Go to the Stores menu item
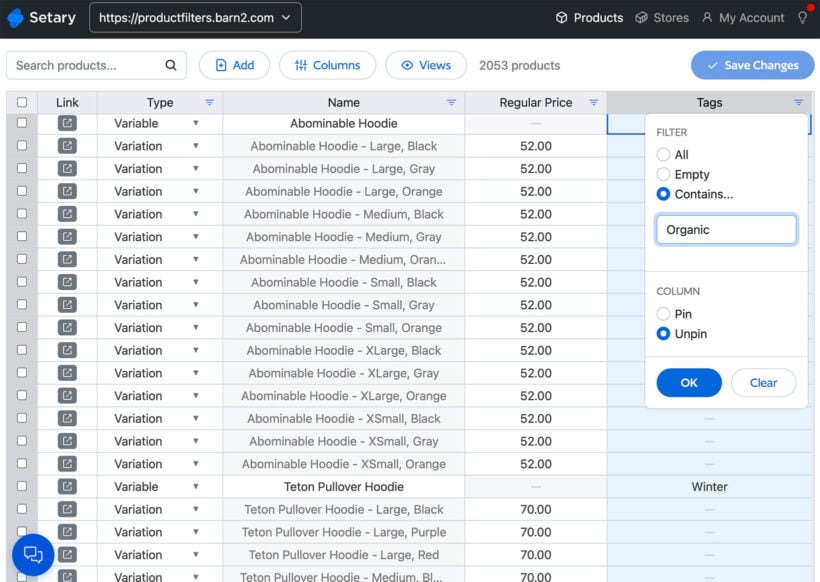The height and width of the screenshot is (582, 820). (662, 18)
